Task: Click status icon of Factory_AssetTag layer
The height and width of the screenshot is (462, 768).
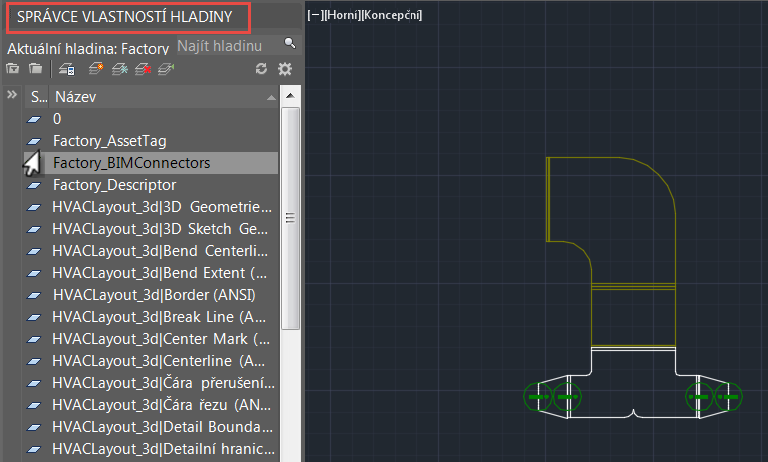Action: 34,141
